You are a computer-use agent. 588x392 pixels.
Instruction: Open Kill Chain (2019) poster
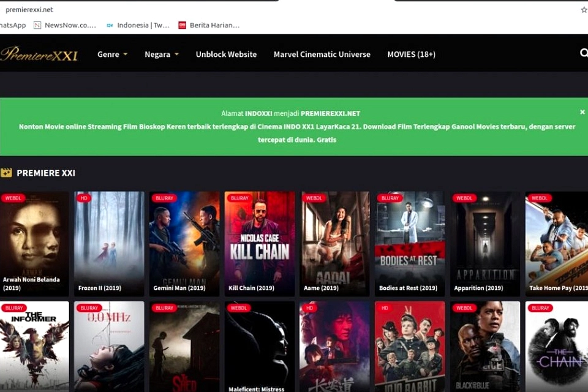click(260, 244)
